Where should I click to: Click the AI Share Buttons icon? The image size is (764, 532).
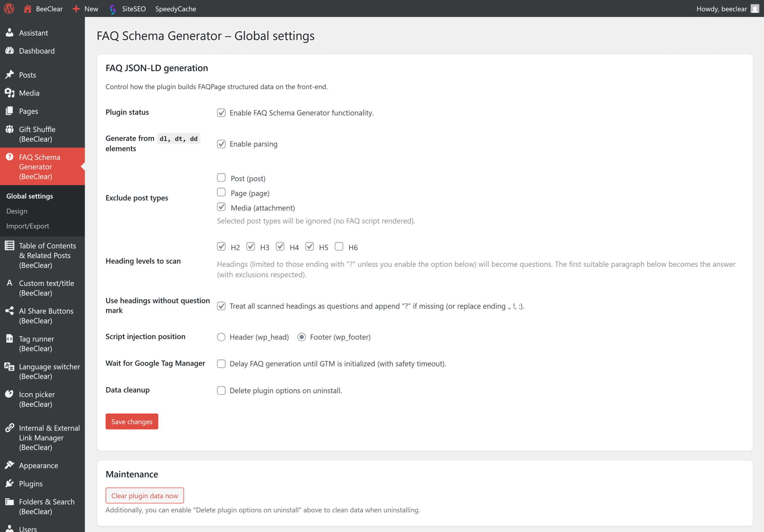tap(10, 311)
